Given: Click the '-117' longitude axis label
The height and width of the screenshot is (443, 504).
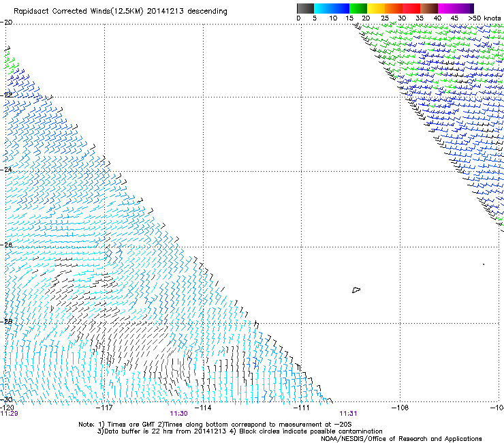Looking at the screenshot, I should (104, 408).
